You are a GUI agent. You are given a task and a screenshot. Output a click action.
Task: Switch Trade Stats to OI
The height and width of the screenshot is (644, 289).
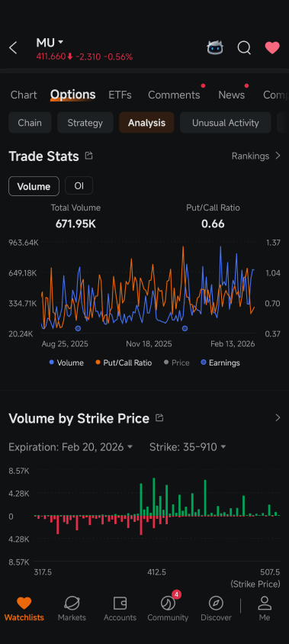click(x=79, y=185)
